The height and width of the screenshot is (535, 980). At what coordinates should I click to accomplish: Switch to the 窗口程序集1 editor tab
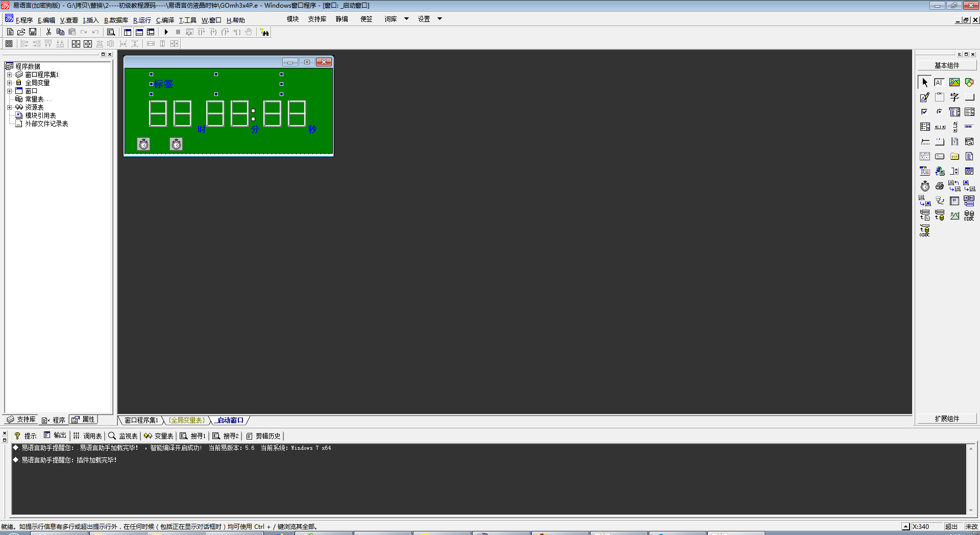[141, 420]
